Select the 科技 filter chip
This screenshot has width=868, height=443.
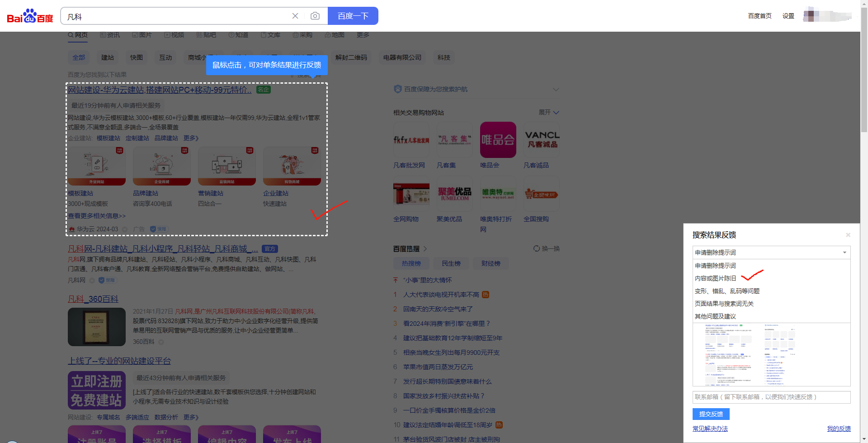(x=444, y=57)
